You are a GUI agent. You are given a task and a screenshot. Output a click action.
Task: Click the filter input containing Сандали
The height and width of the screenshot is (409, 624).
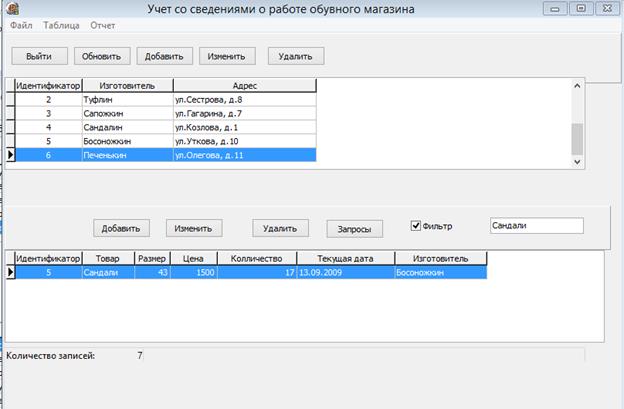[x=536, y=225]
